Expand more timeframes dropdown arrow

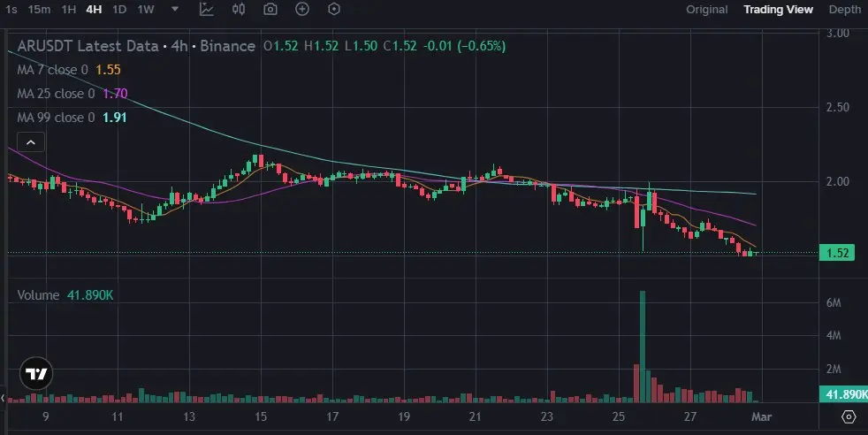pyautogui.click(x=175, y=10)
